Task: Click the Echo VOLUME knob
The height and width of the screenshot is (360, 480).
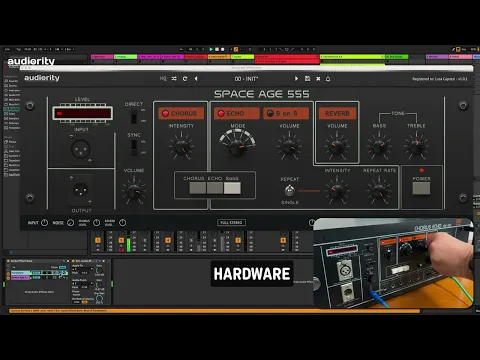Action: 289,146
